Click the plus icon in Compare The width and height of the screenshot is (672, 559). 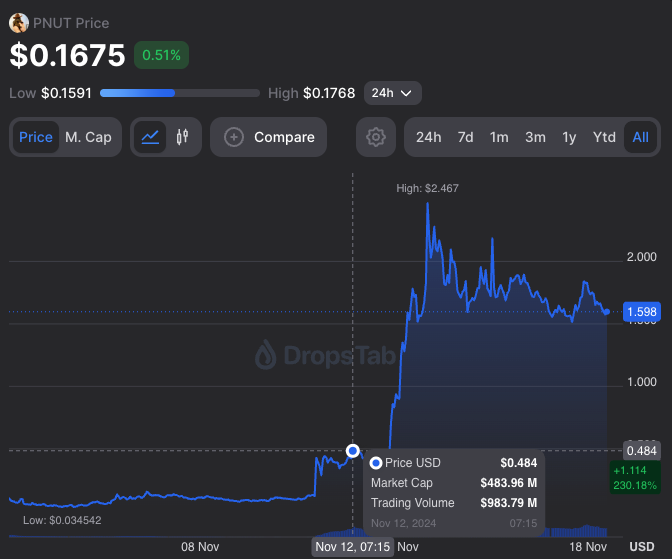234,137
